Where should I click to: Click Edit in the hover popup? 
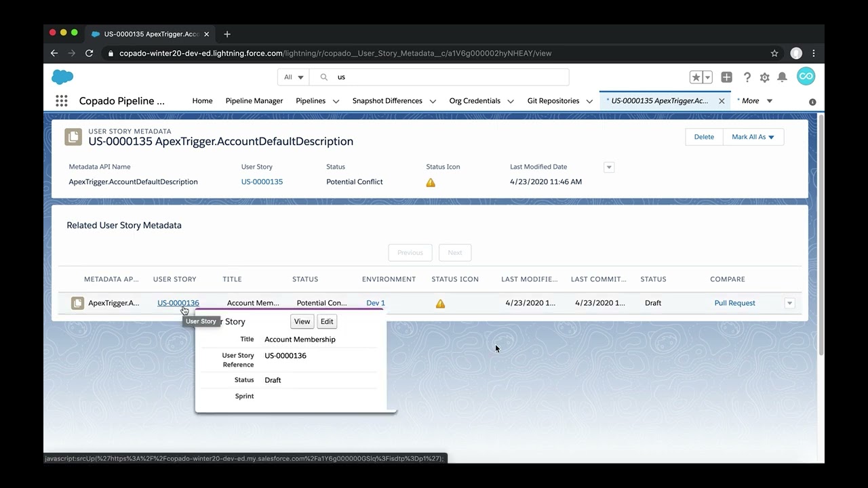[327, 321]
